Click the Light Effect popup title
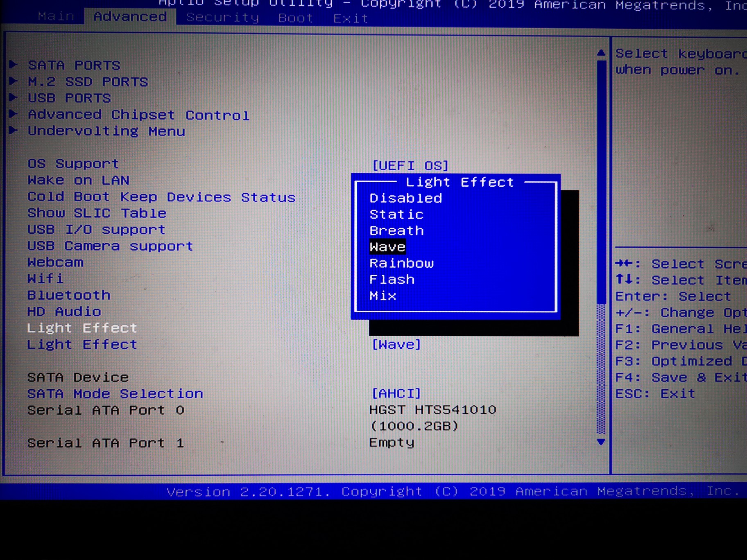This screenshot has width=747, height=560. click(x=460, y=182)
